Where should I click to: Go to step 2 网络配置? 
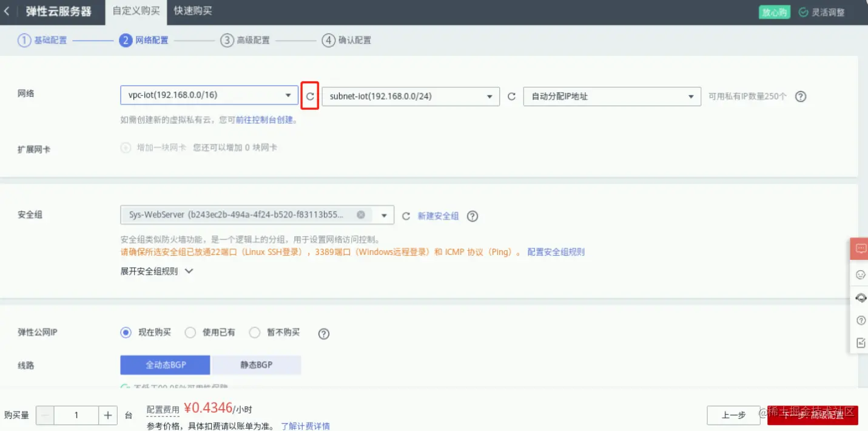pos(144,41)
